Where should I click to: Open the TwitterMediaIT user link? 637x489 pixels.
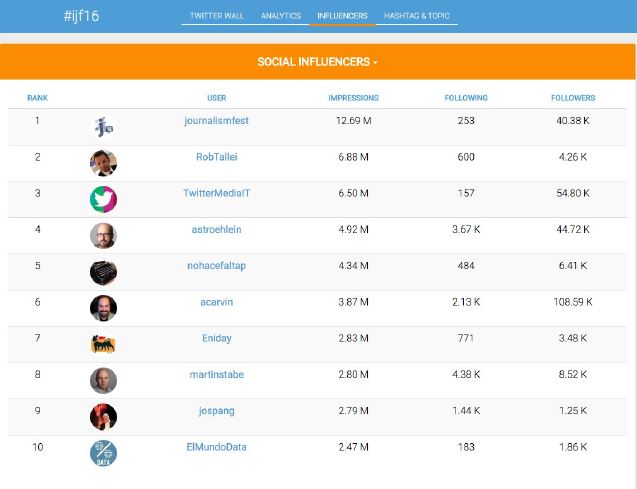[217, 193]
